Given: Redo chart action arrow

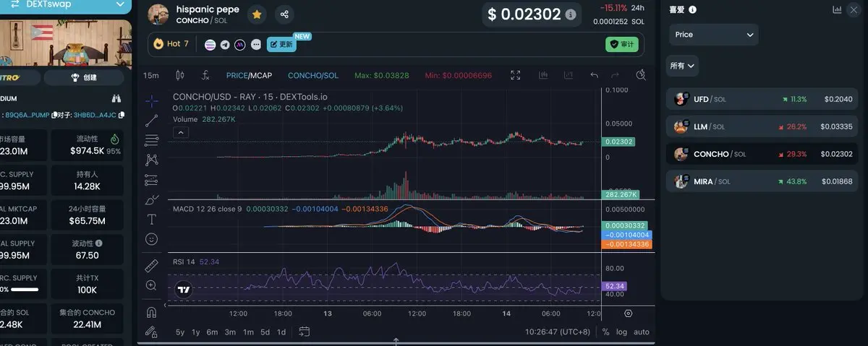Looking at the screenshot, I should coord(616,75).
